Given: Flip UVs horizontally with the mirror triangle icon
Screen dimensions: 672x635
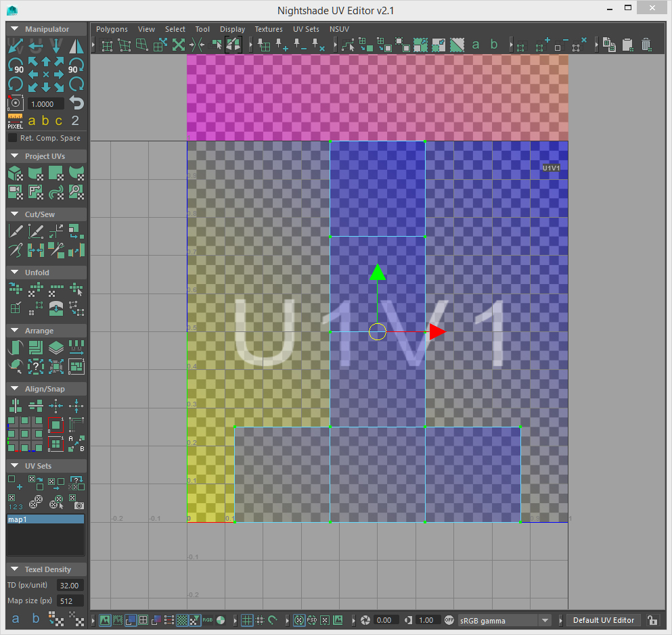Looking at the screenshot, I should coord(77,46).
